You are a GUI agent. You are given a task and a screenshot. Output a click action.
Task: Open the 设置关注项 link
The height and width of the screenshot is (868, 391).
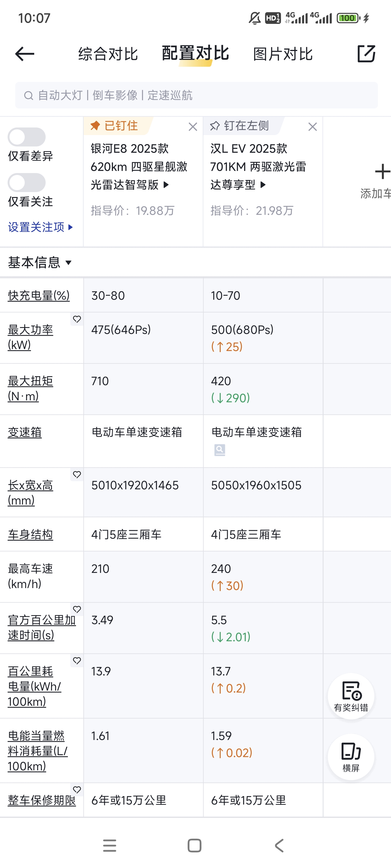(40, 227)
